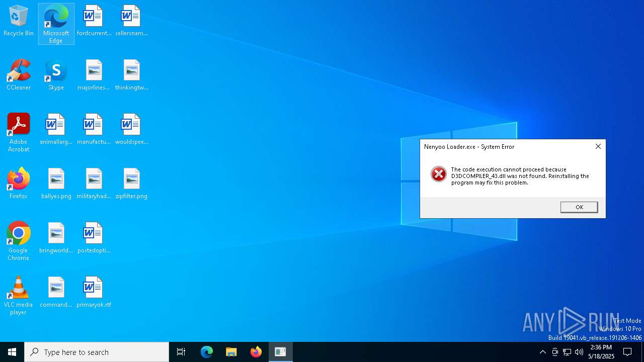Viewport: 644px width, 362px height.
Task: Click OK in the System Error dialog
Action: pyautogui.click(x=579, y=207)
